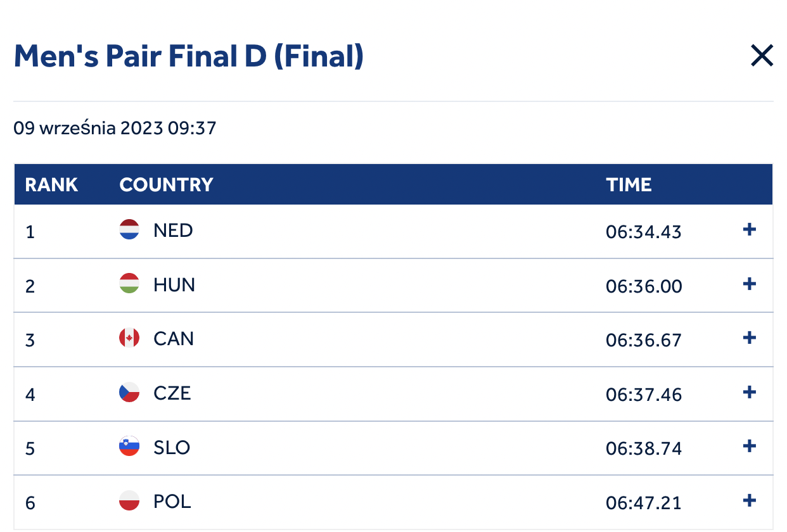This screenshot has width=787, height=532.
Task: Click the TIME column header
Action: [629, 185]
